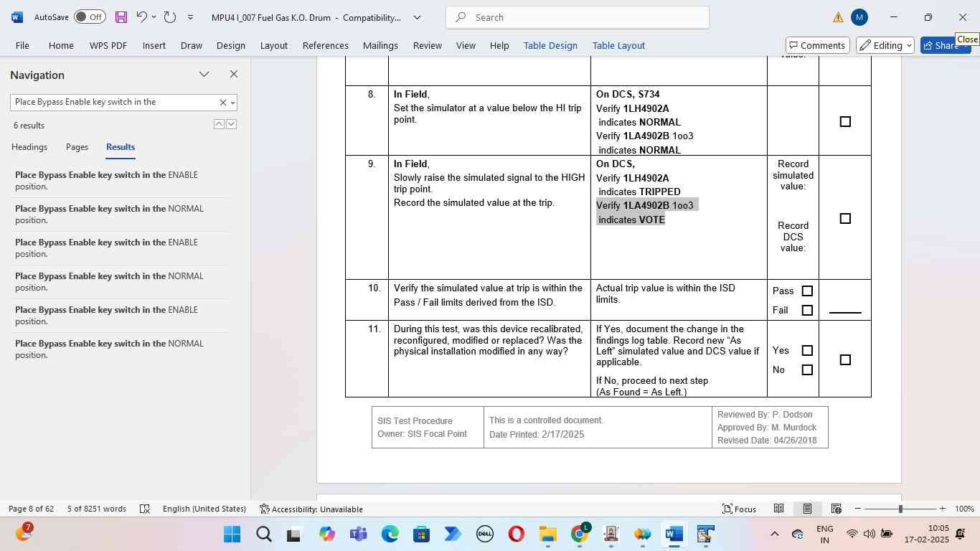The image size is (980, 551).
Task: Switch to Web Layout view
Action: click(836, 509)
